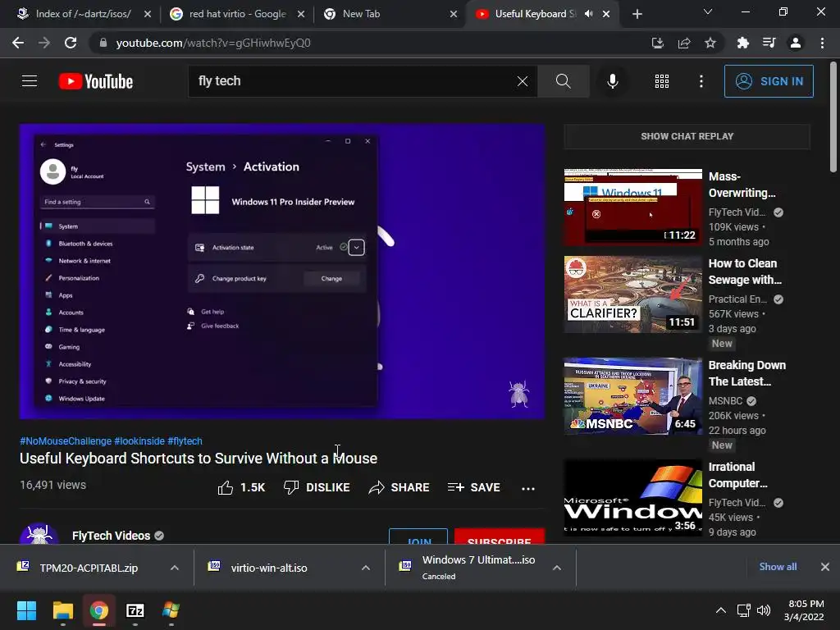Start voice search with the microphone

pos(612,81)
